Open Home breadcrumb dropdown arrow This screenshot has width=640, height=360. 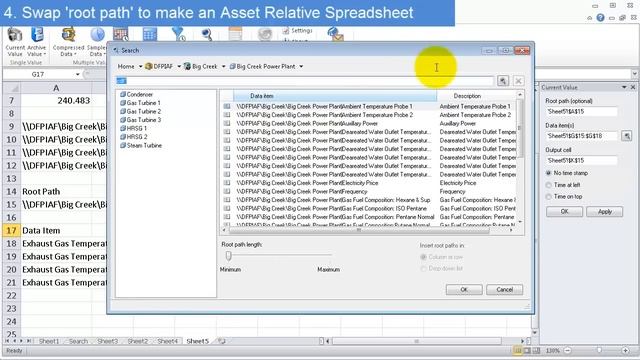(x=140, y=67)
